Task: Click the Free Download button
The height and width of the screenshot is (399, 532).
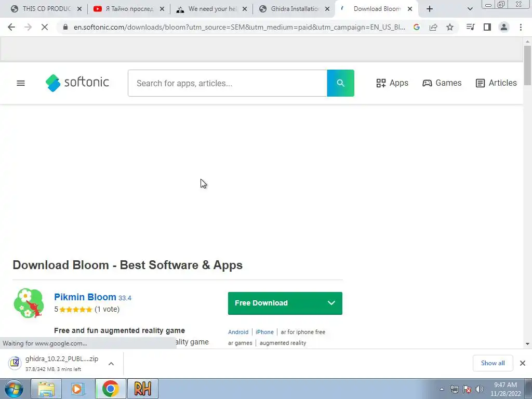Action: 285,303
